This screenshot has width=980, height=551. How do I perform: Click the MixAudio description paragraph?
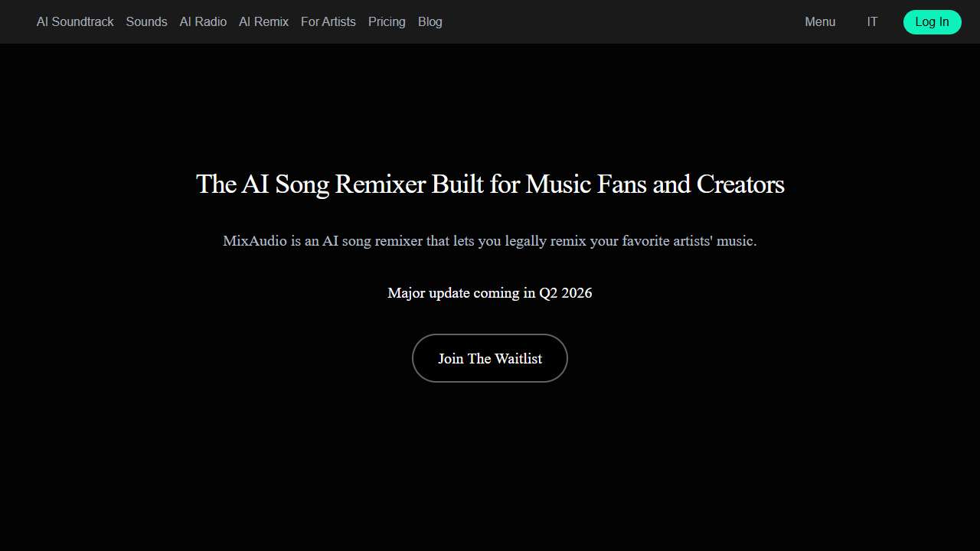[x=490, y=241]
